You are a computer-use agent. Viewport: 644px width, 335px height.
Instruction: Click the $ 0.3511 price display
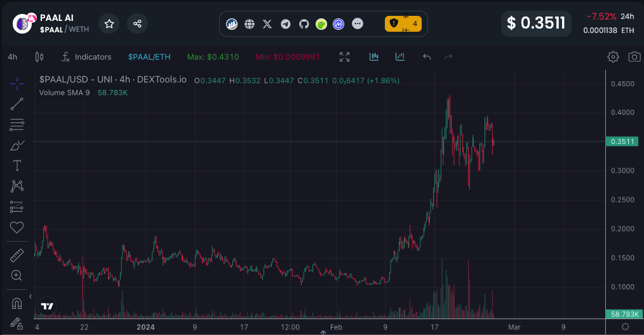pyautogui.click(x=536, y=23)
